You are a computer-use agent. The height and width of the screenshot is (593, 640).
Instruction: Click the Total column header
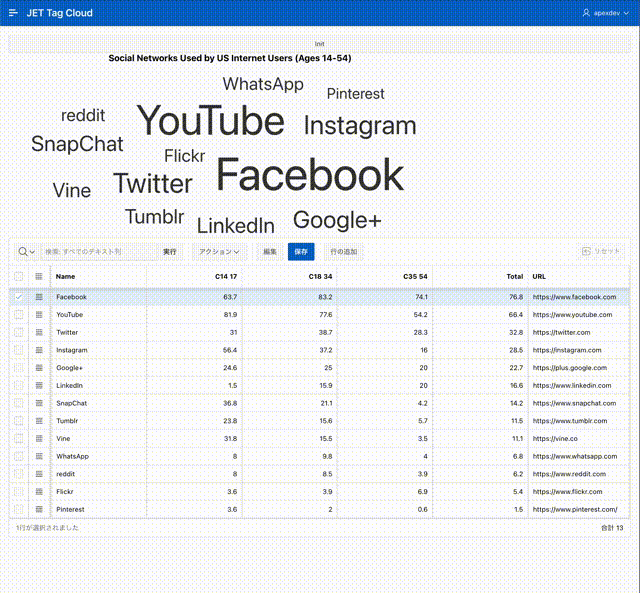(480, 276)
